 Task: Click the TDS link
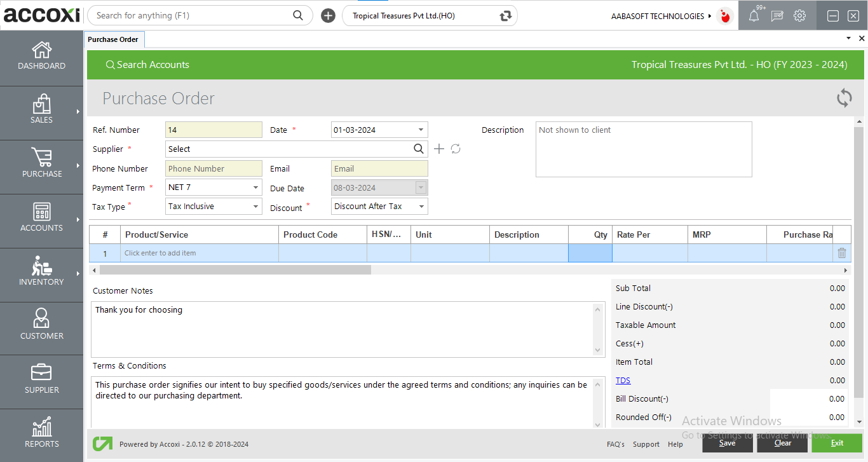pyautogui.click(x=623, y=381)
